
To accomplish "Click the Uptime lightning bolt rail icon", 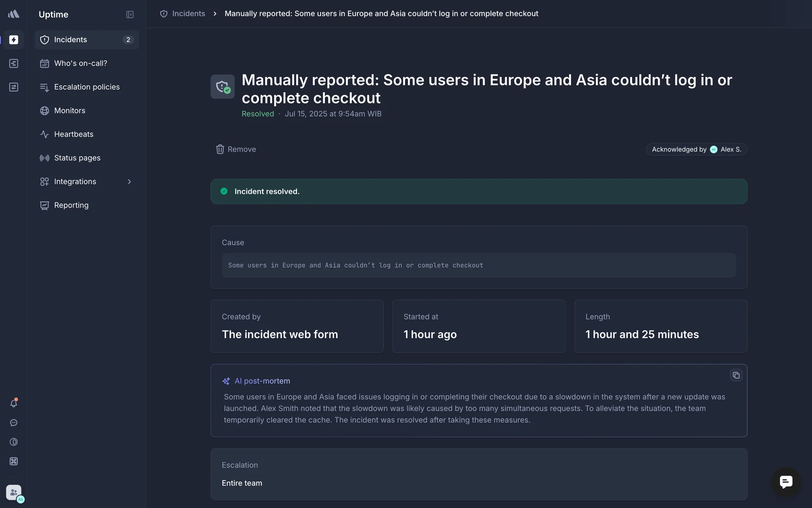I will (14, 40).
